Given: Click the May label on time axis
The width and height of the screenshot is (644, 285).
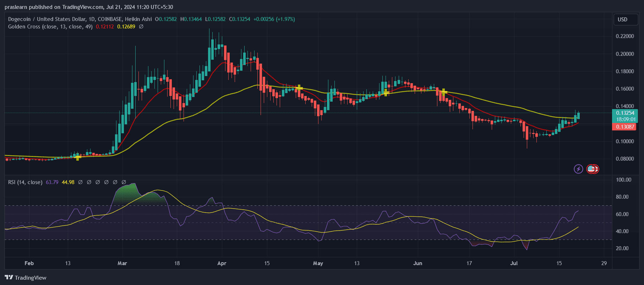Looking at the screenshot, I should coord(318,263).
